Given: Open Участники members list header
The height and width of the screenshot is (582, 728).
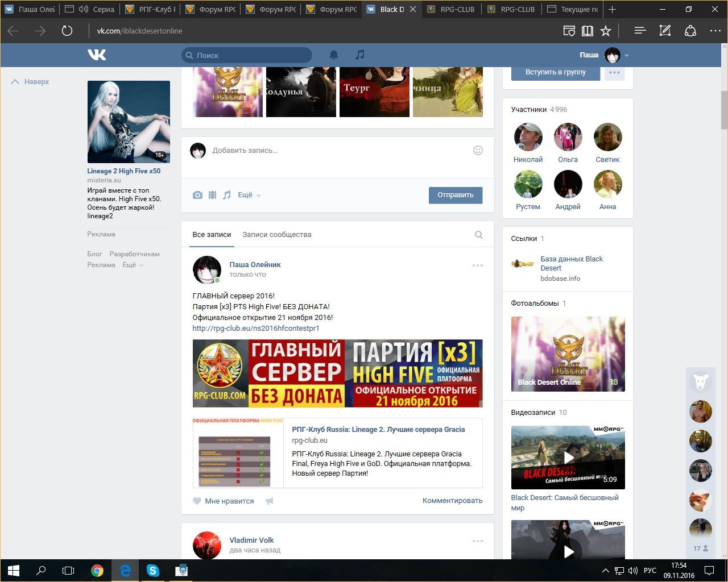Looking at the screenshot, I should [539, 109].
